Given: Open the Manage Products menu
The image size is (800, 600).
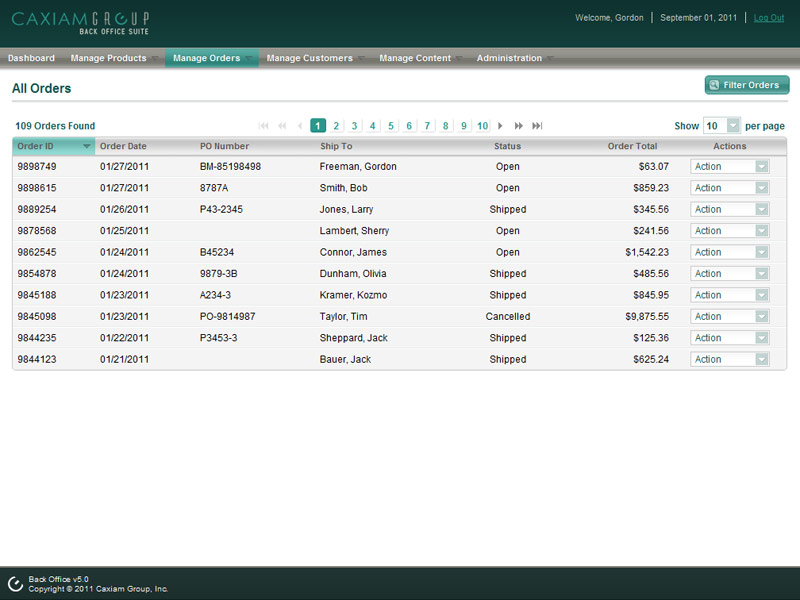Looking at the screenshot, I should [x=109, y=58].
